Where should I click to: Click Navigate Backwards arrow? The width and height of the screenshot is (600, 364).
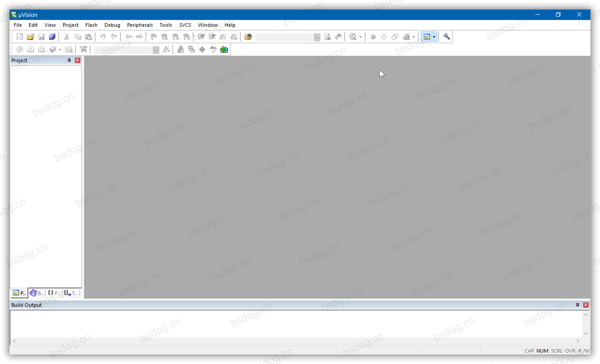128,37
